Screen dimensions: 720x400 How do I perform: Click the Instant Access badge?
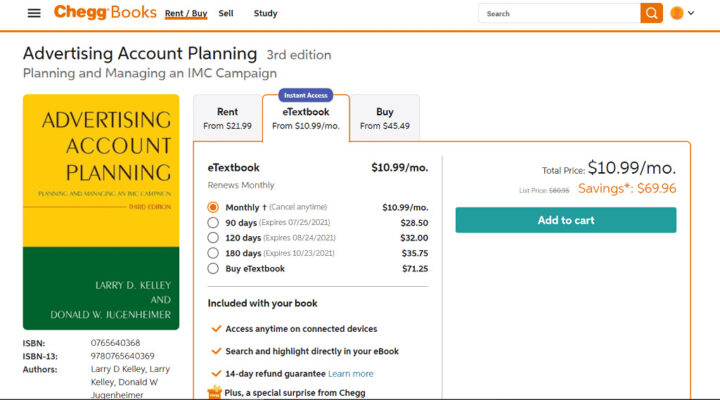pos(305,94)
